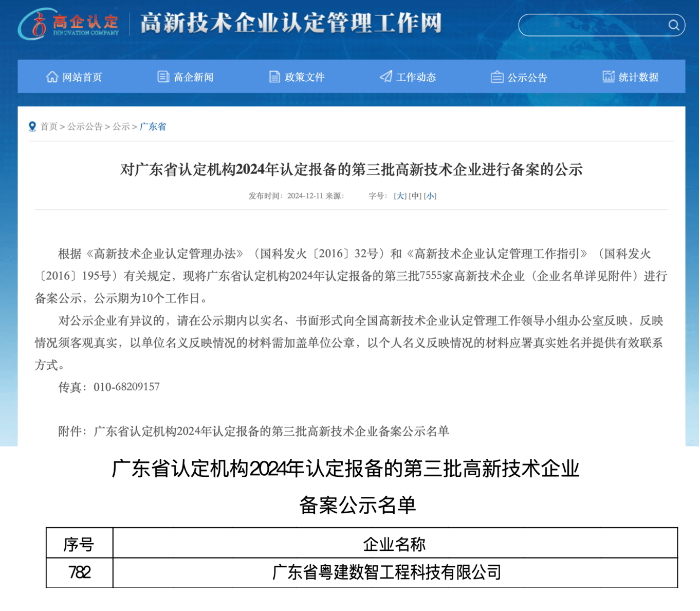This screenshot has width=700, height=611.
Task: Click the document icon beside 政策文件
Action: (x=274, y=77)
